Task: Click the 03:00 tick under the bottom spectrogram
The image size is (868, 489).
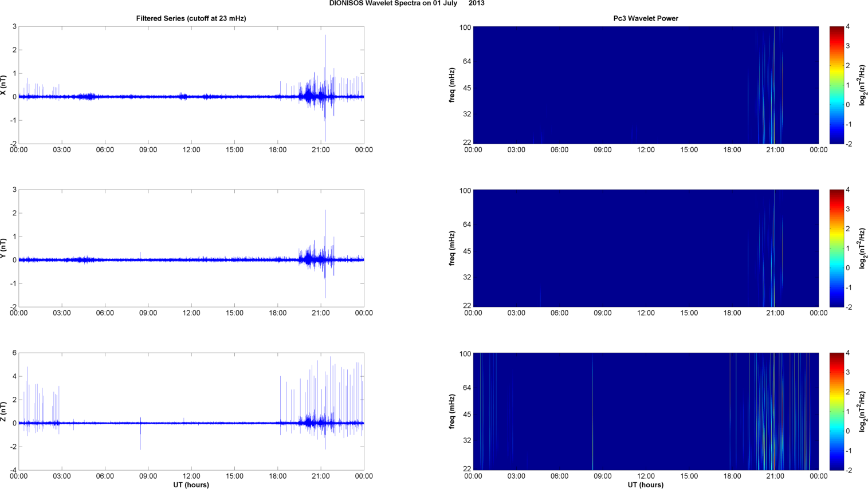Action: pos(516,476)
